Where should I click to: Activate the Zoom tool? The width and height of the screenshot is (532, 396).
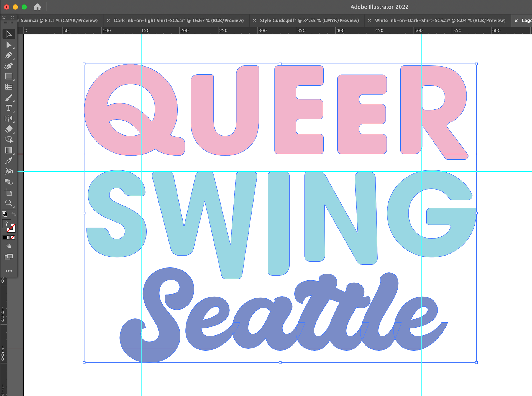click(9, 203)
